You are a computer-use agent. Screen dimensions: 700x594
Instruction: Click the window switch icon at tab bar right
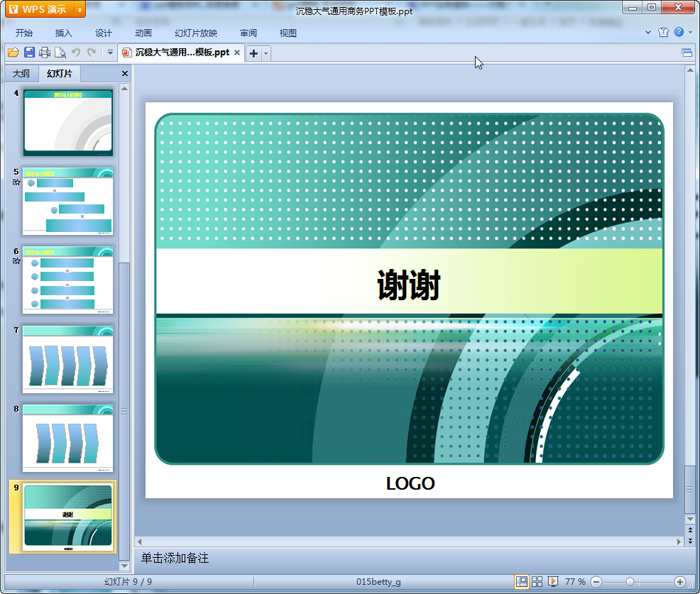687,53
